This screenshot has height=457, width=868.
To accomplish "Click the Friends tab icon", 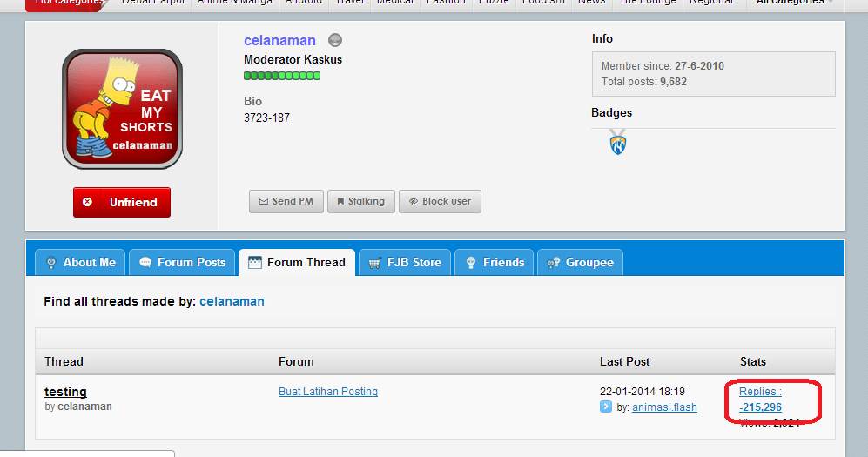I will point(470,263).
